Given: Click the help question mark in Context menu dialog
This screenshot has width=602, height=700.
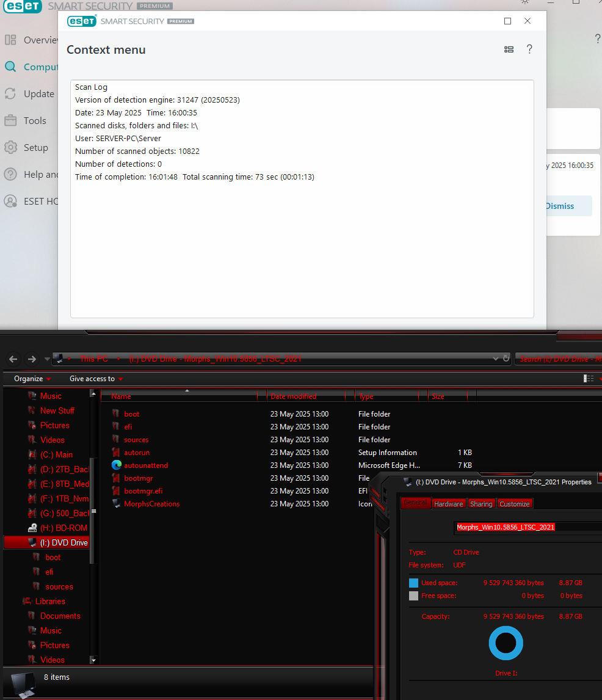Looking at the screenshot, I should pos(529,49).
